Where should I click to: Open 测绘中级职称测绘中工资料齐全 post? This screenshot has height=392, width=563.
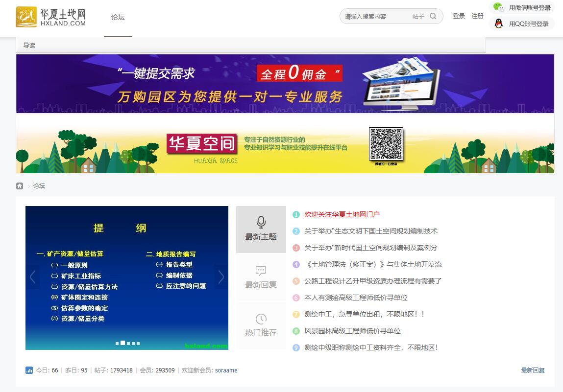(371, 347)
